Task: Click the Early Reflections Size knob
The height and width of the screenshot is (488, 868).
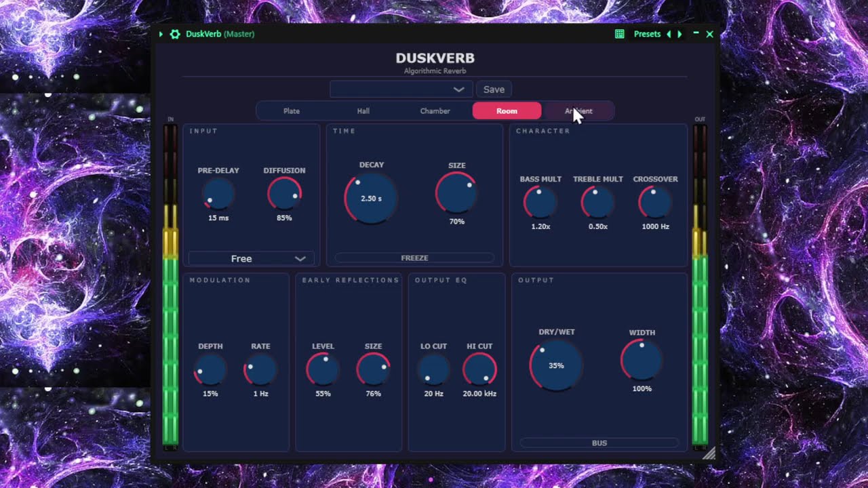Action: click(373, 370)
